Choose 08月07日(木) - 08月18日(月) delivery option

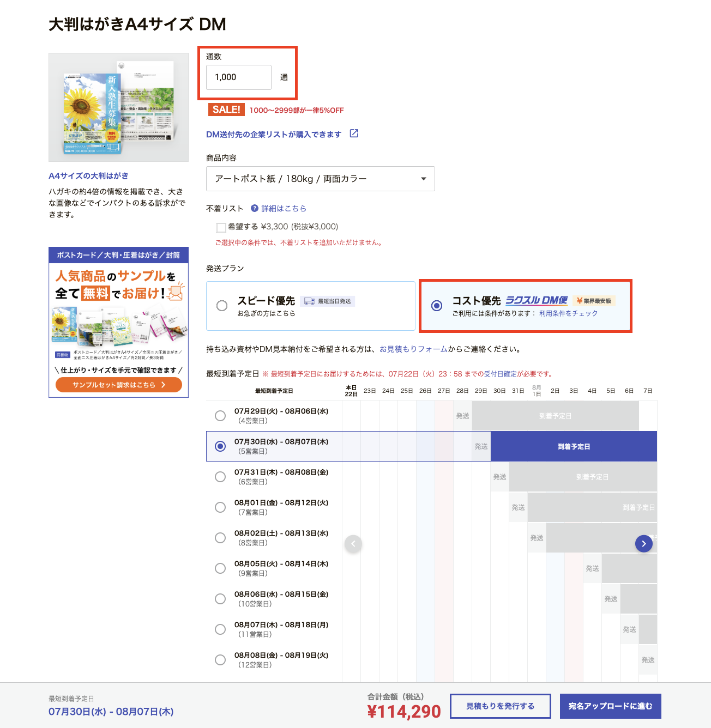(220, 629)
